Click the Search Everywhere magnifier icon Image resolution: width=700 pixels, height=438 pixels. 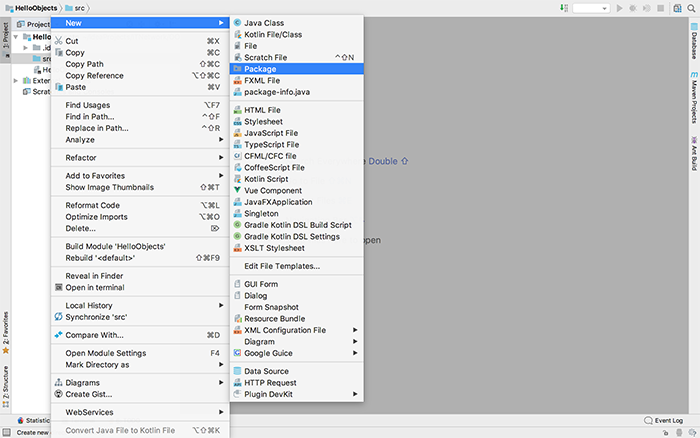coord(691,8)
